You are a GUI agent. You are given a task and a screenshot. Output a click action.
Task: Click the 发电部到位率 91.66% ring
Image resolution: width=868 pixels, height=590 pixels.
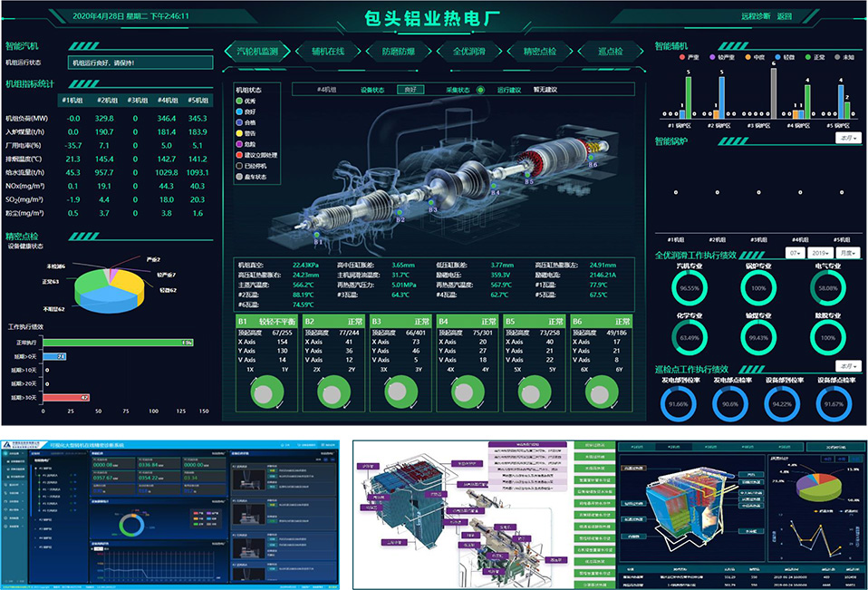tap(678, 404)
